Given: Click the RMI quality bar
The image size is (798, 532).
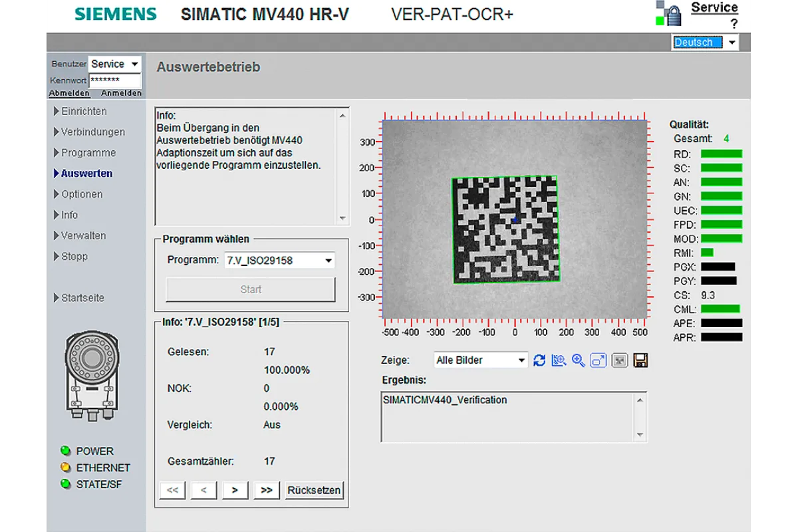Looking at the screenshot, I should 707,253.
